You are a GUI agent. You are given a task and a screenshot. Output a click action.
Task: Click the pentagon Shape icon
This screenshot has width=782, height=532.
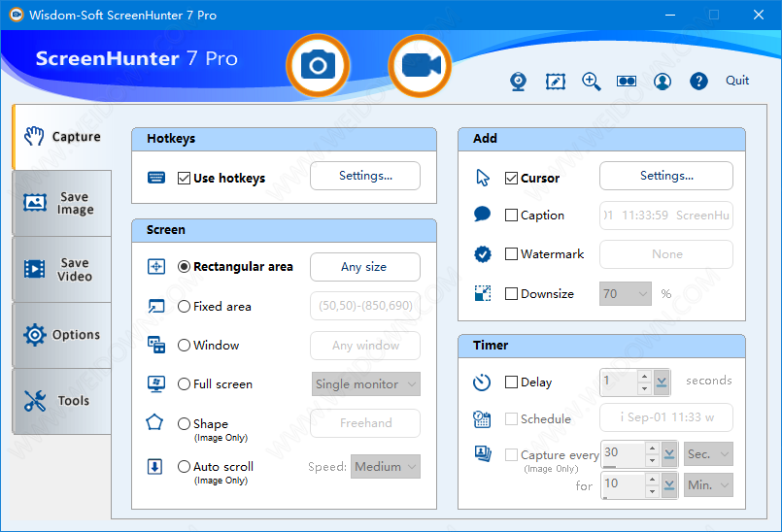(x=154, y=422)
